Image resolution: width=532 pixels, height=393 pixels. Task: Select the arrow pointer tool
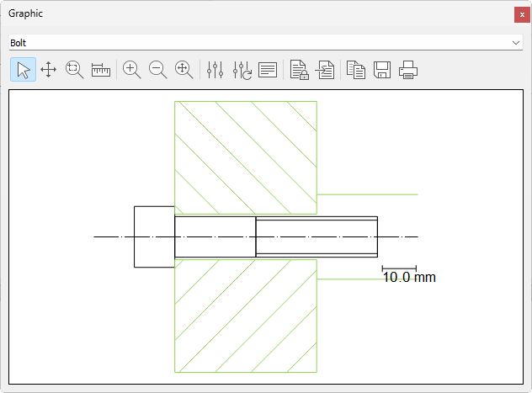click(23, 70)
